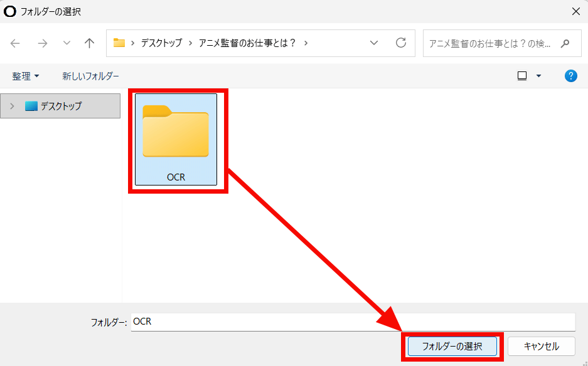
Task: Expand chevron after デスクトップ in path
Action: 191,43
